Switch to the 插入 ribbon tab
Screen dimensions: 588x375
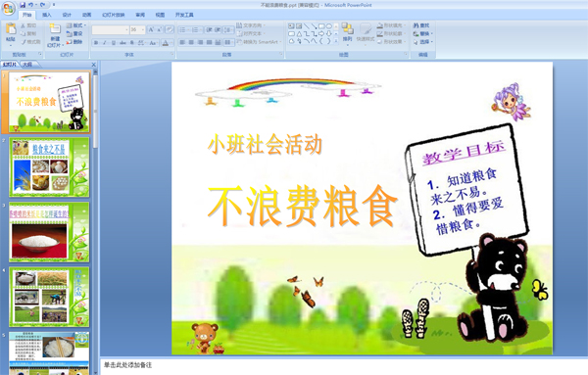click(46, 15)
